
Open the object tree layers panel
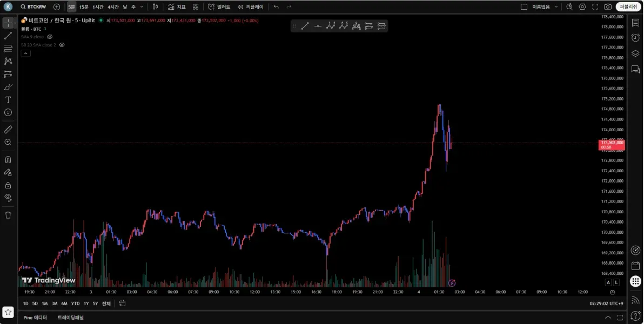(x=635, y=53)
